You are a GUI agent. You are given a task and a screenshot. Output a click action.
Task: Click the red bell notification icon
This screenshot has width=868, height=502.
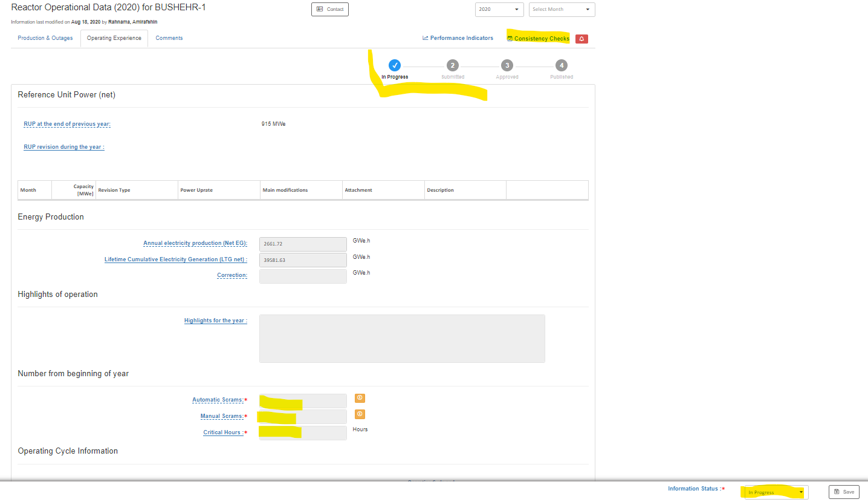point(581,39)
